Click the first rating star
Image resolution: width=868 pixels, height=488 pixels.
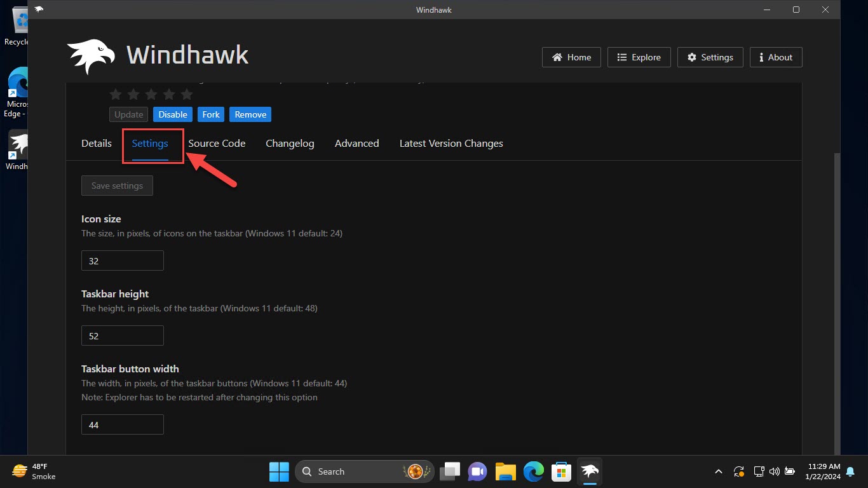[x=116, y=95]
